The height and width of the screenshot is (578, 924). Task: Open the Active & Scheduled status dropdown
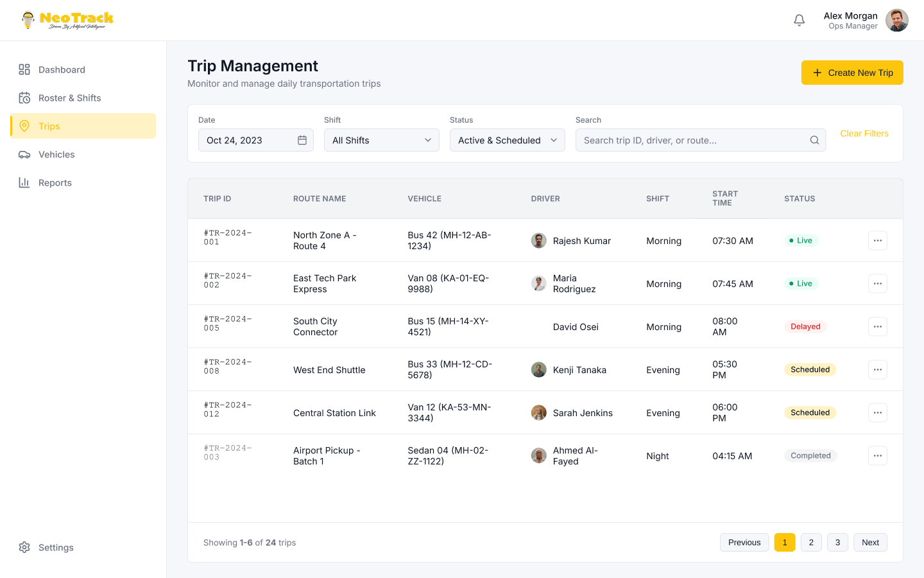(x=508, y=140)
